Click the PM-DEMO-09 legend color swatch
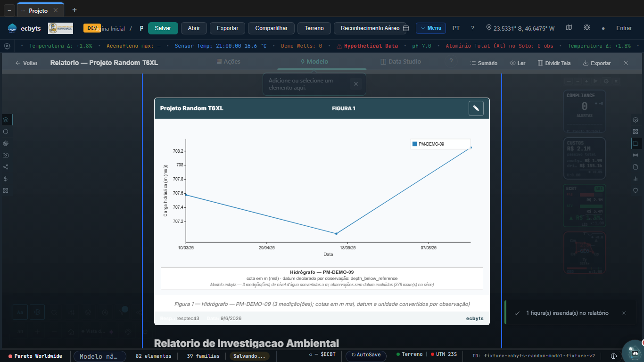 pyautogui.click(x=414, y=144)
